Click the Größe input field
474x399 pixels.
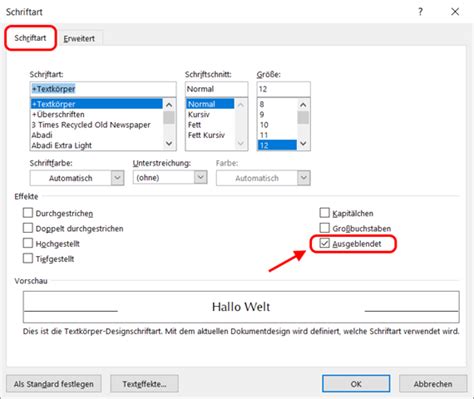pos(284,89)
